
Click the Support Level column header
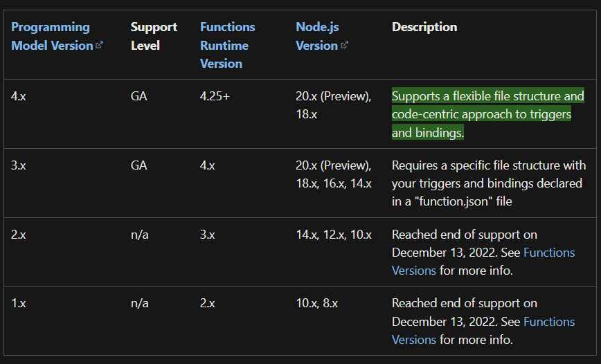coord(154,36)
